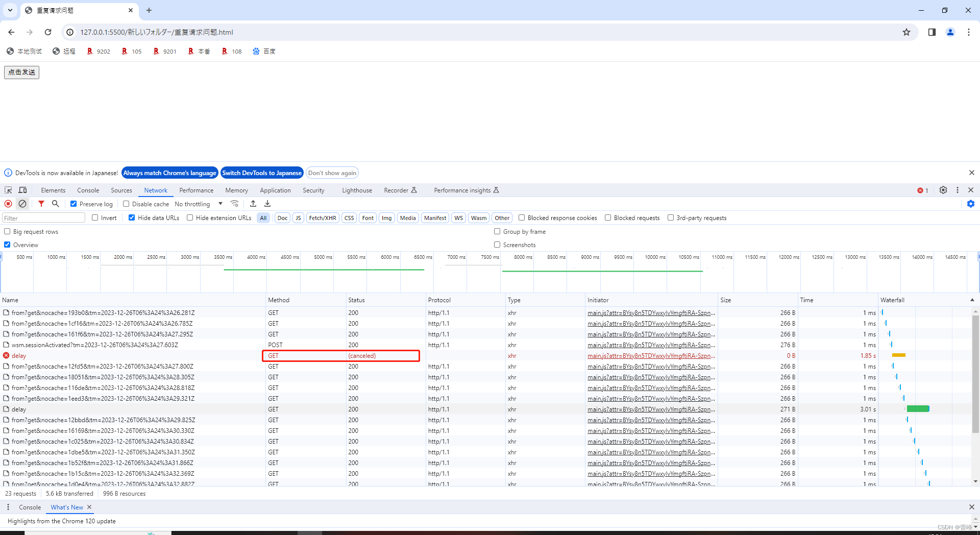980x535 pixels.
Task: Toggle Hide data URLs checkbox
Action: tap(132, 217)
